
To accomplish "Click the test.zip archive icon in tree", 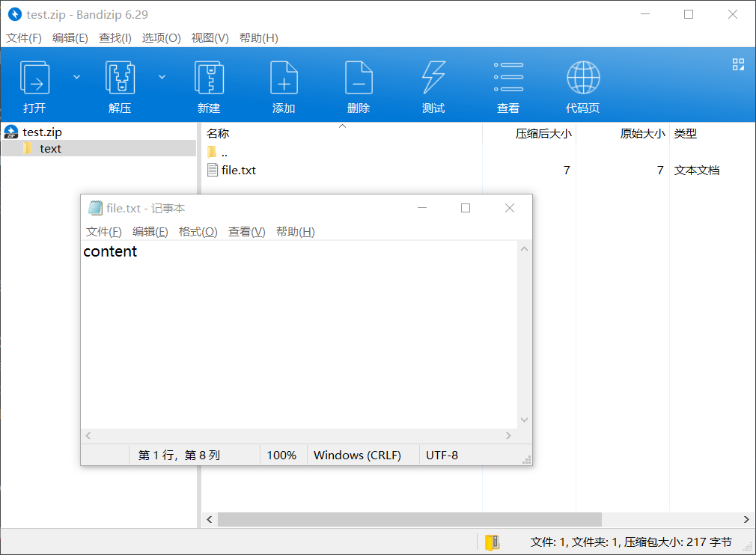I will (11, 132).
